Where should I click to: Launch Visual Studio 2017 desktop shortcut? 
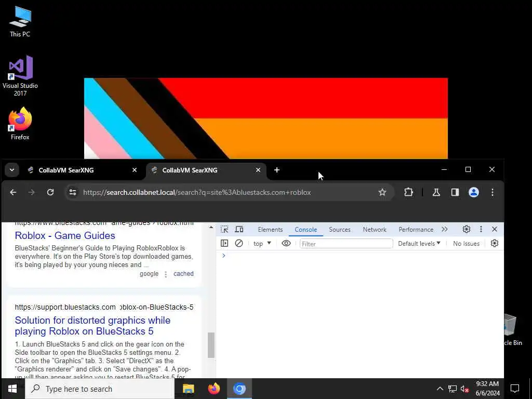(20, 75)
